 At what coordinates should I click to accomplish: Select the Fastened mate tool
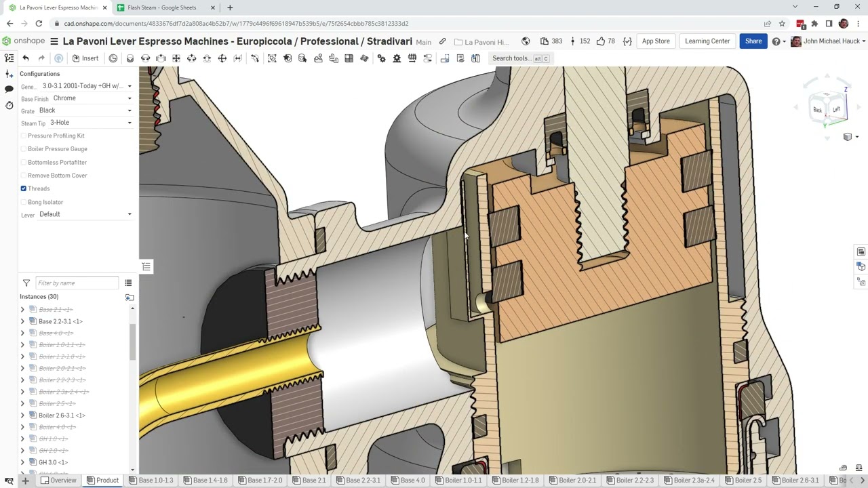(x=130, y=58)
